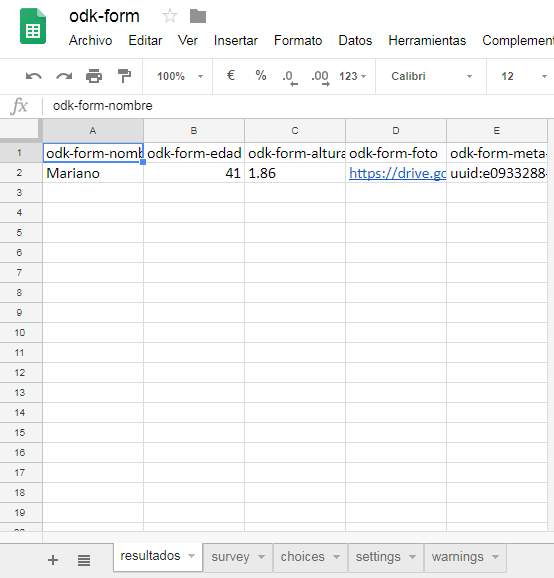Open the Datos menu

tap(355, 40)
